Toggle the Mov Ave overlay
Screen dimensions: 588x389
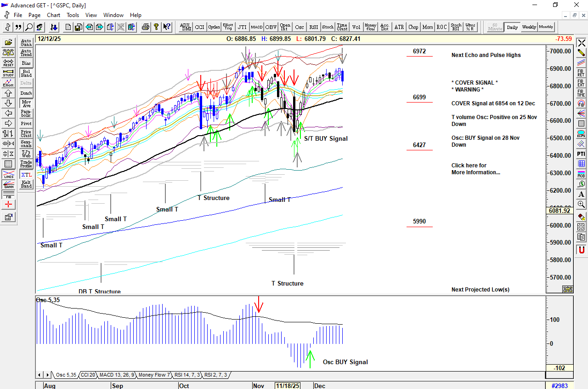click(x=26, y=103)
